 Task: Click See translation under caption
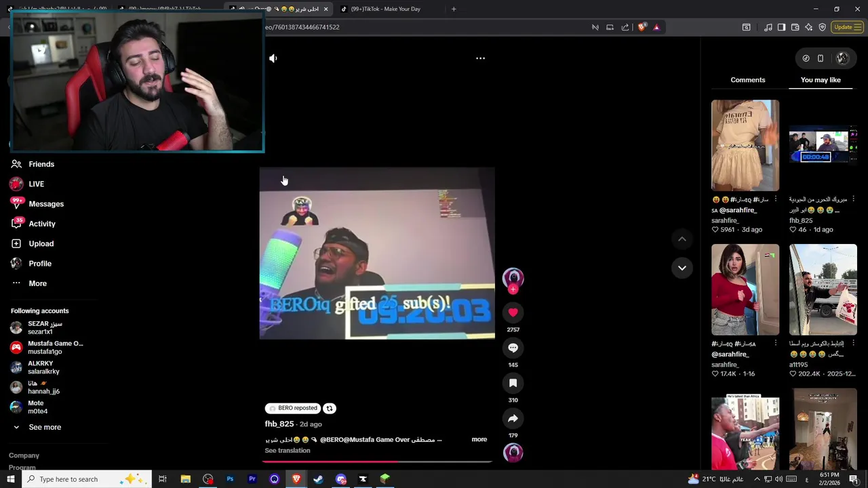click(288, 451)
